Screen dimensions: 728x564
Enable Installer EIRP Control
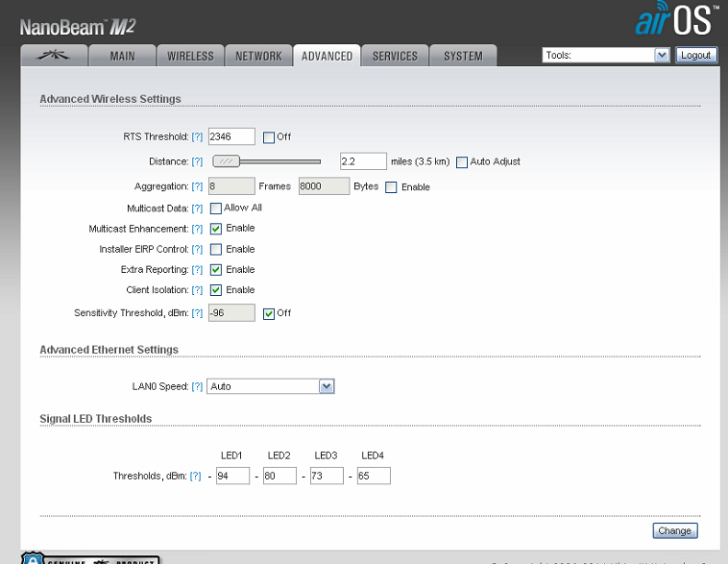tap(216, 250)
